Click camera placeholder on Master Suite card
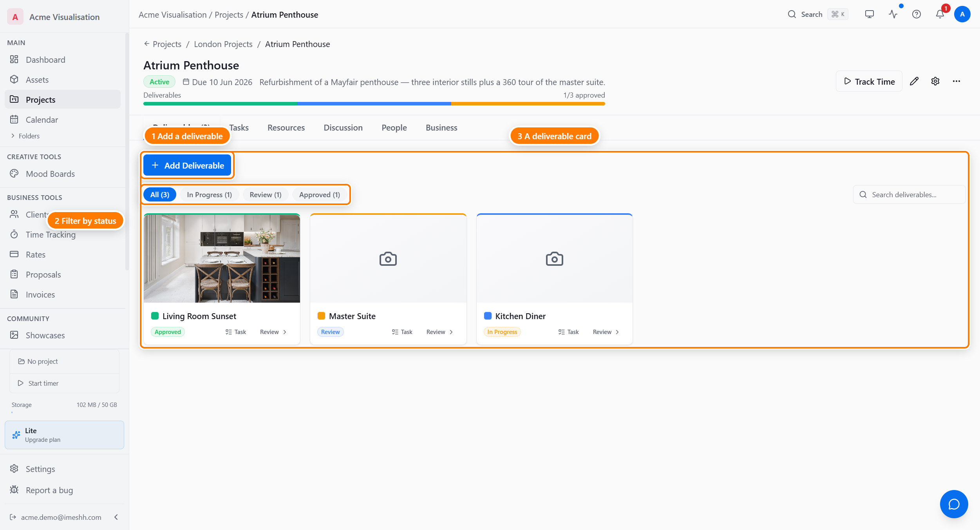Viewport: 980px width, 530px height. pyautogui.click(x=388, y=259)
